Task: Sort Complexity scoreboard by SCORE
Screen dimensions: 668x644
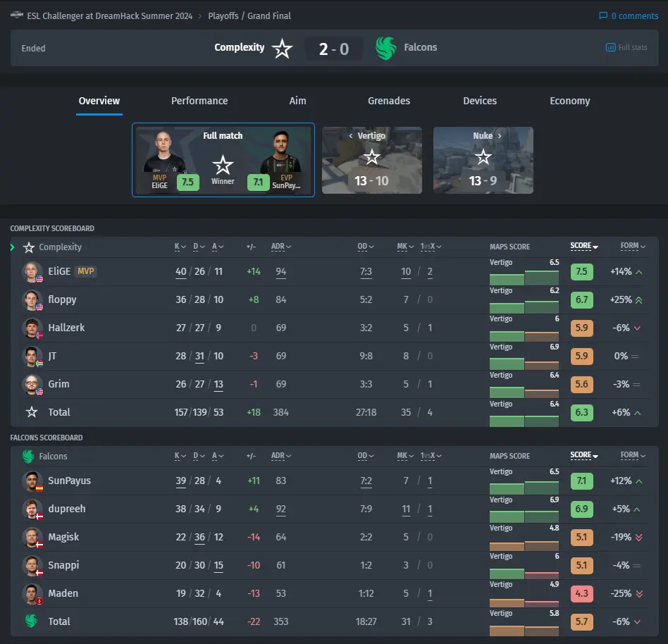Action: pyautogui.click(x=584, y=246)
